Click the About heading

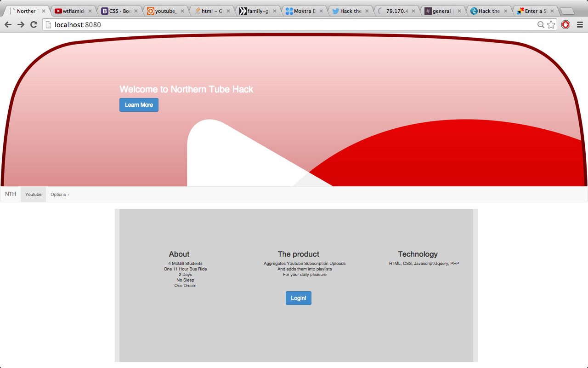179,254
